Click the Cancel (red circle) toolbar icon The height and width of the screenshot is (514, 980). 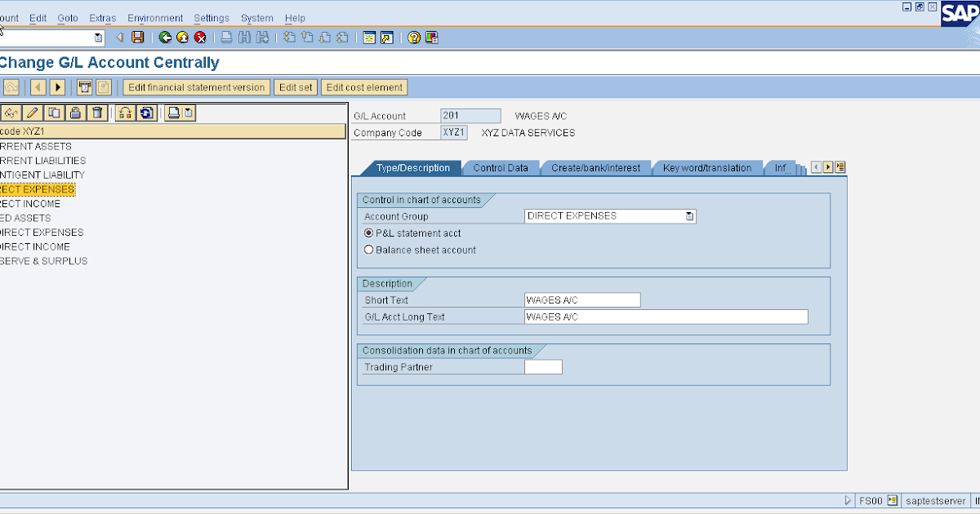(200, 38)
